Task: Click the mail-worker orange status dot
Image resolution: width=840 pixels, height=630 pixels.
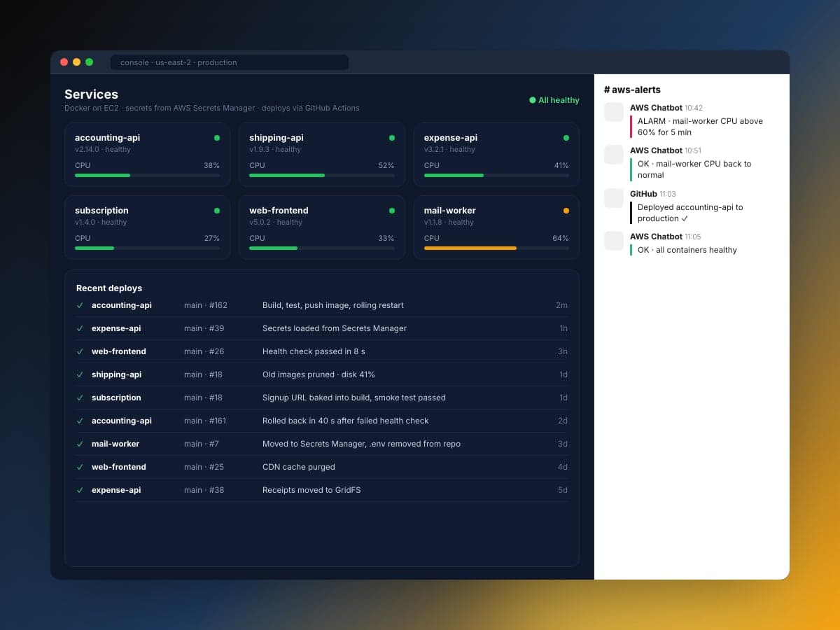Action: [x=566, y=211]
